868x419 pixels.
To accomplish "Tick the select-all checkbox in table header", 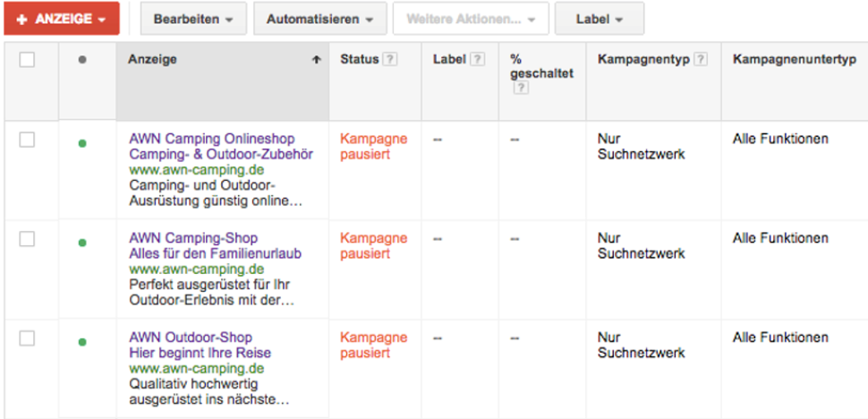I will click(27, 60).
